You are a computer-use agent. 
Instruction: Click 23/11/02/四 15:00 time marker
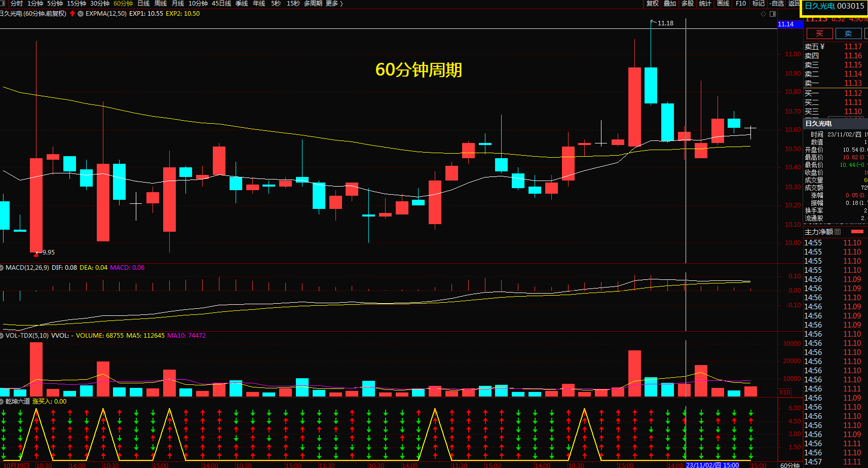click(x=712, y=465)
